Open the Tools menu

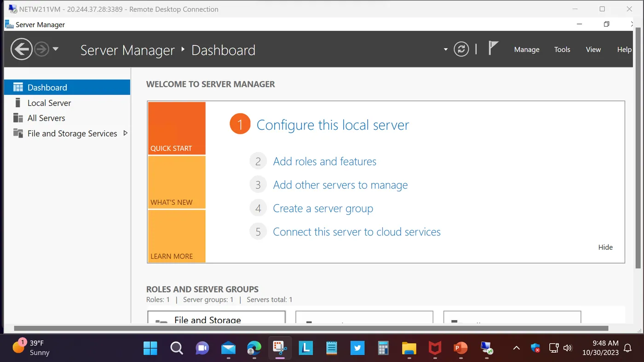(x=562, y=50)
